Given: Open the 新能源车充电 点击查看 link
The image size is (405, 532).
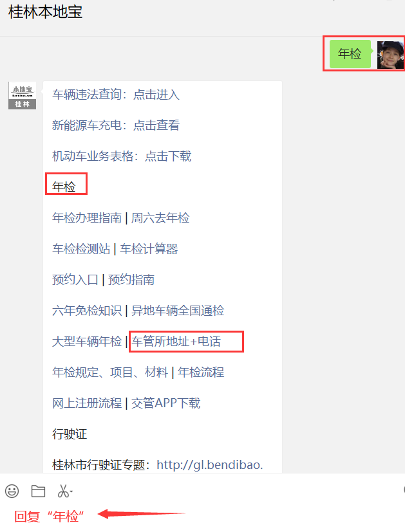Looking at the screenshot, I should coord(116,125).
